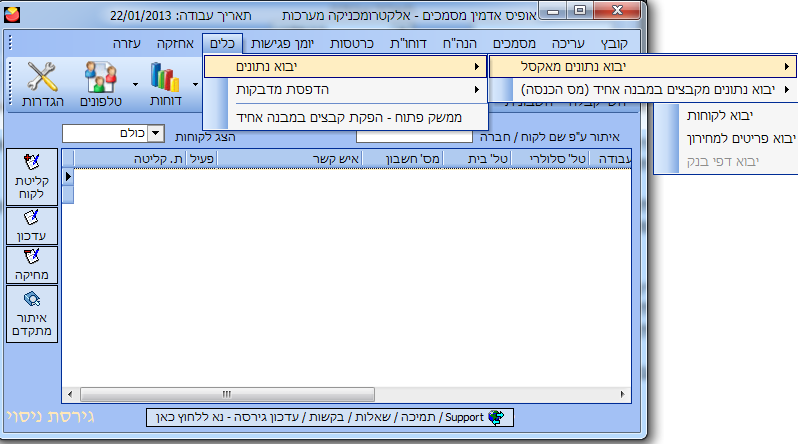This screenshot has height=444, width=798.
Task: Minimize the application window
Action: pyautogui.click(x=554, y=11)
